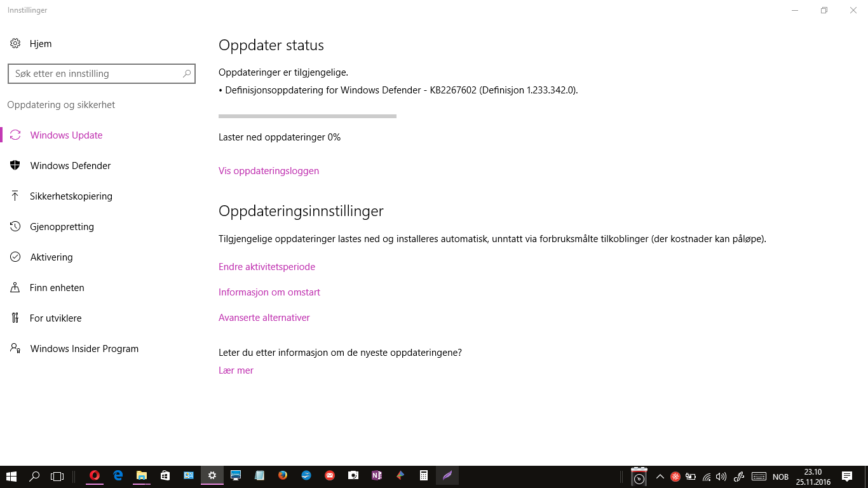Image resolution: width=868 pixels, height=488 pixels.
Task: Click the Lær mer link
Action: (236, 370)
